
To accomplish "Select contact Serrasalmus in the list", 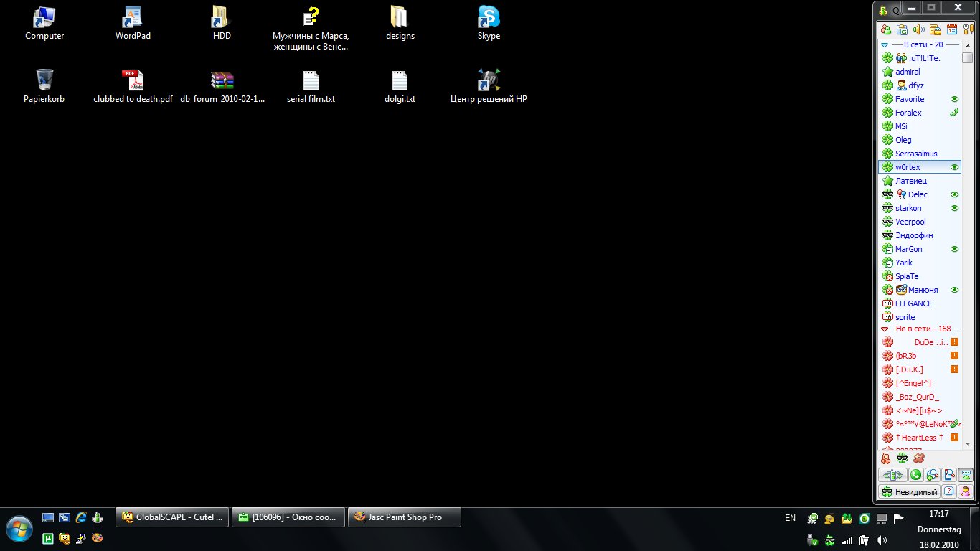I will coord(916,154).
